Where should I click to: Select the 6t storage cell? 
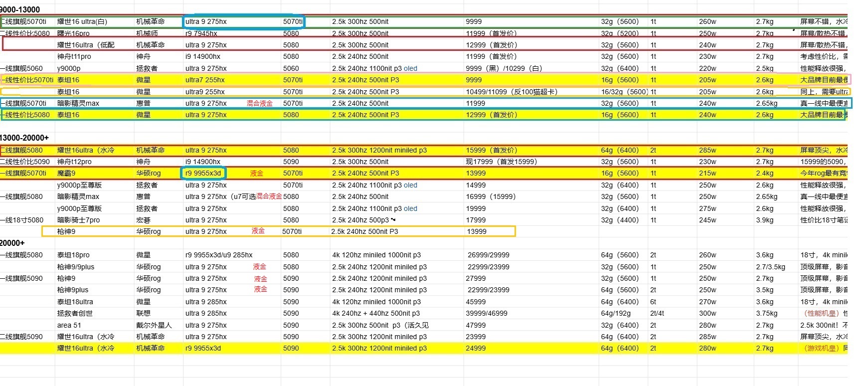point(653,302)
